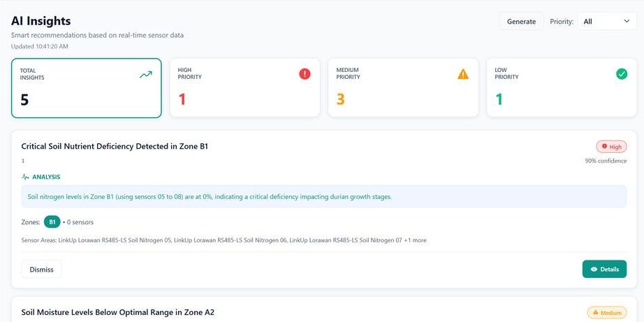Click the '+1 more' sensor areas text
Viewport: 644px width, 322px height.
click(x=415, y=240)
